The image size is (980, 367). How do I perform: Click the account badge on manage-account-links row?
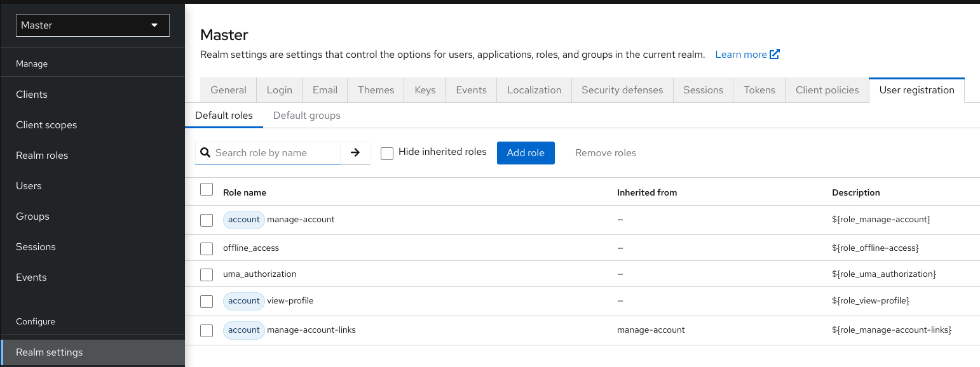(243, 330)
